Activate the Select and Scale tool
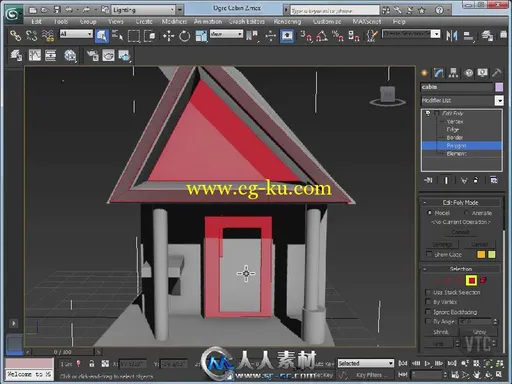Screen dimensions: 512x384 click(x=201, y=36)
